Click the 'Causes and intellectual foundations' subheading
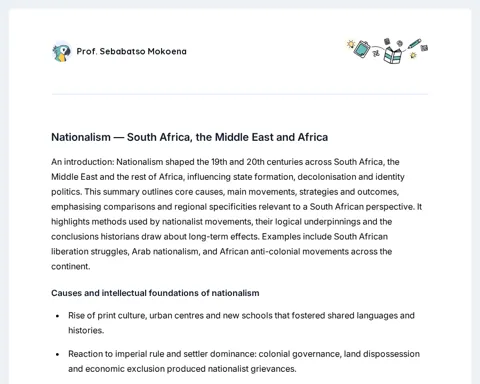Screen dimensions: 480x384 (155, 293)
